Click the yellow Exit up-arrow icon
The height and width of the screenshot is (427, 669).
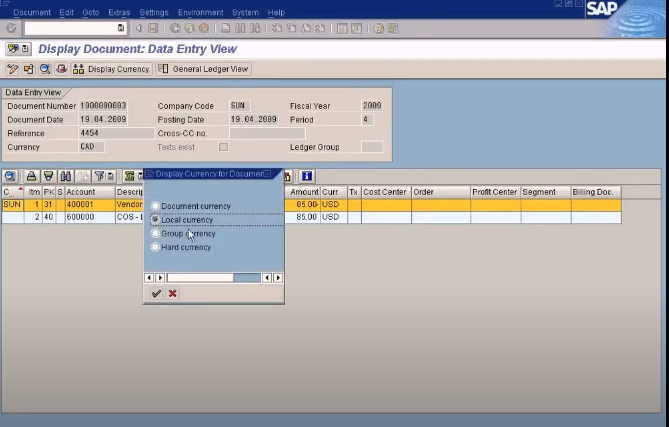(x=189, y=29)
